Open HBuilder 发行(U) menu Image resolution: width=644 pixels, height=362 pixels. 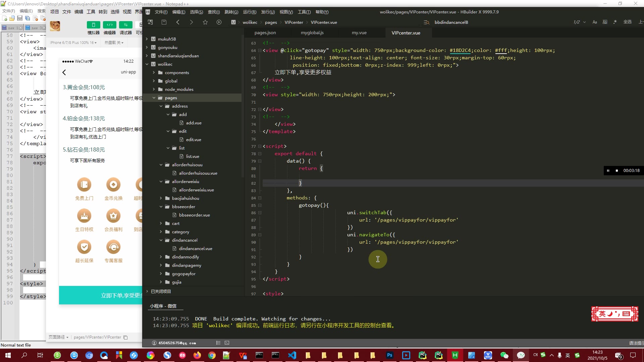click(268, 12)
